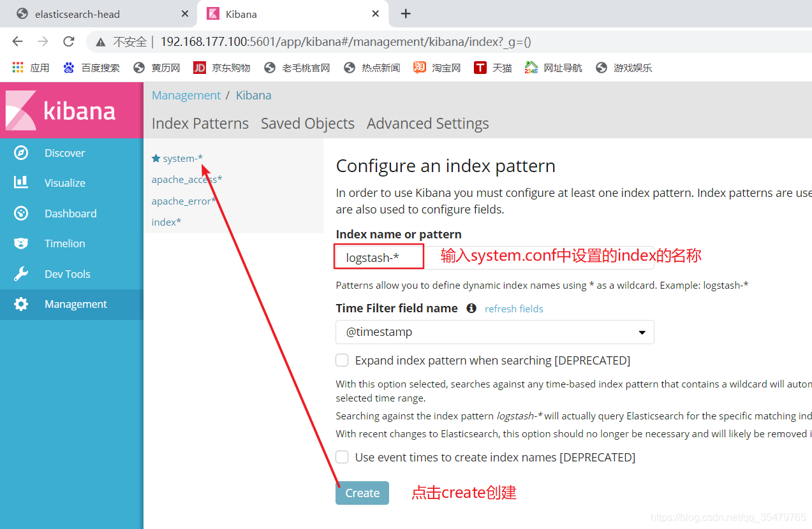Viewport: 812px width, 529px height.
Task: Select Management in the sidebar
Action: point(71,304)
